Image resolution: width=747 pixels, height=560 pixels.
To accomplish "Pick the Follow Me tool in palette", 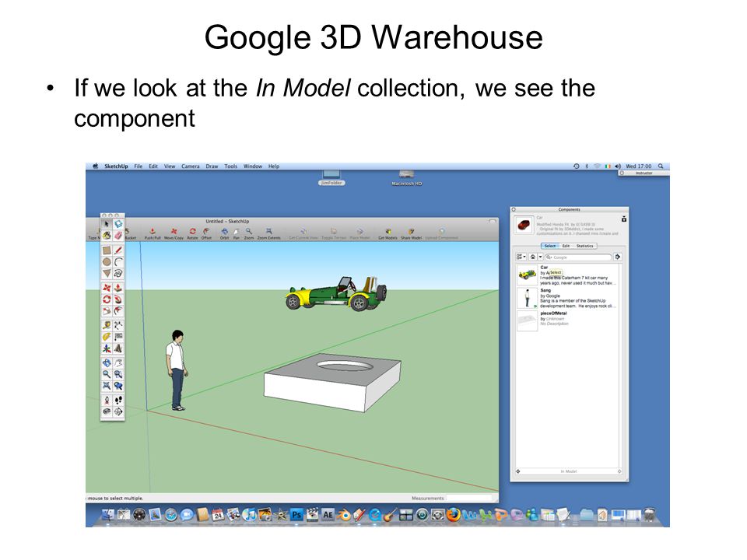I will click(118, 299).
